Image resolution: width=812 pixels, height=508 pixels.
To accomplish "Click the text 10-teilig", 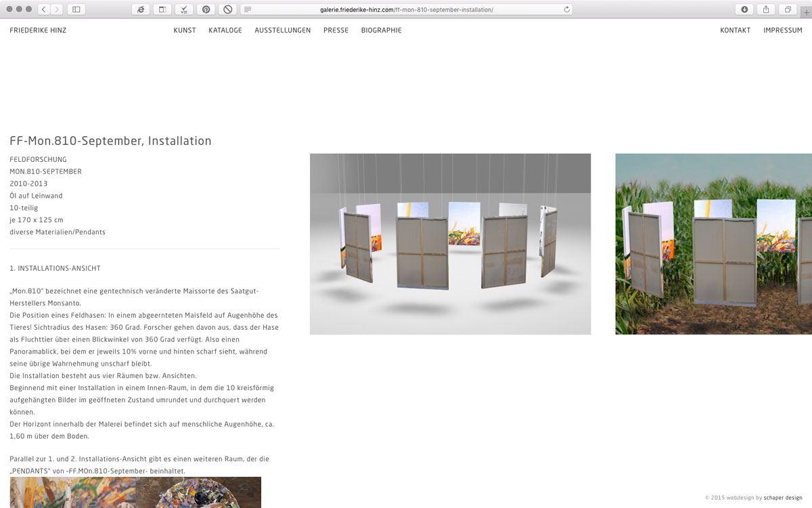I will click(x=24, y=208).
